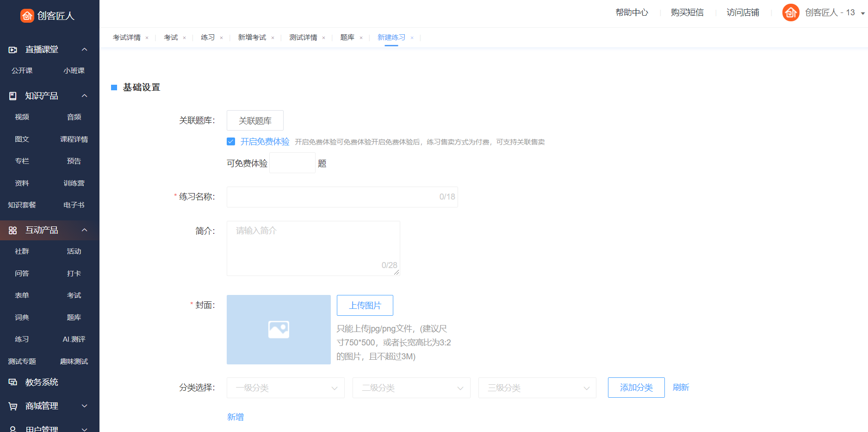Click the 创客匠人 logo icon in sidebar
This screenshot has height=432, width=868.
27,16
